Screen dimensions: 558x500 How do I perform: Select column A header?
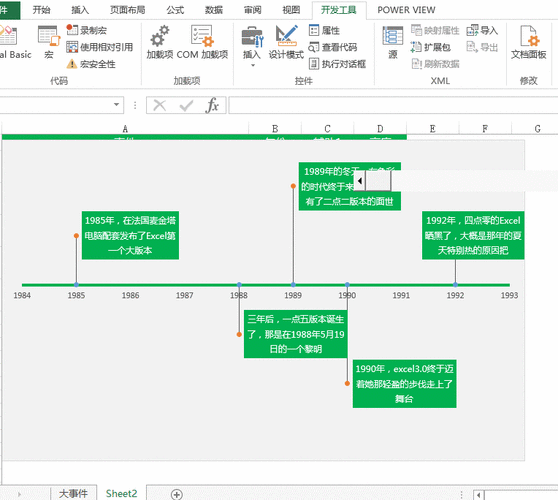(125, 128)
